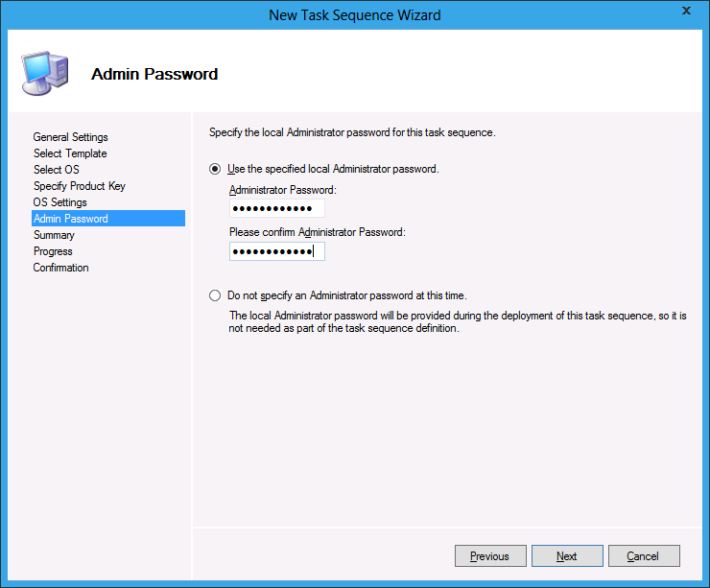Cancel the task sequence wizard

[x=643, y=556]
